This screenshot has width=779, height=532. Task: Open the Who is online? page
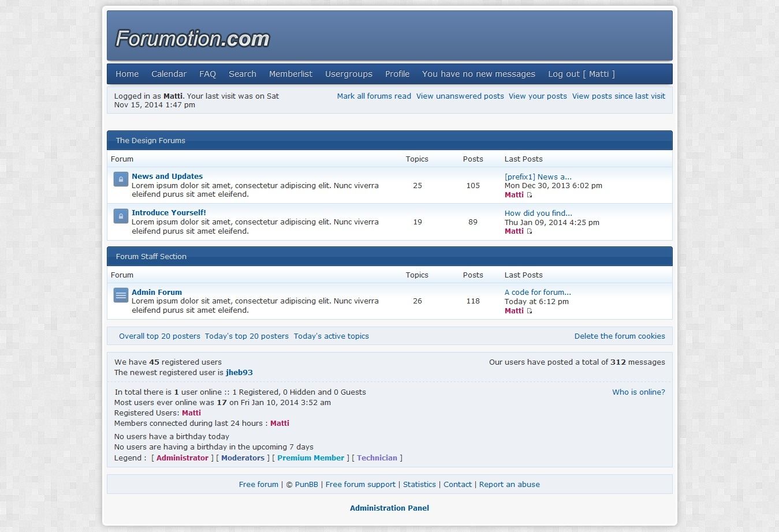coord(639,392)
